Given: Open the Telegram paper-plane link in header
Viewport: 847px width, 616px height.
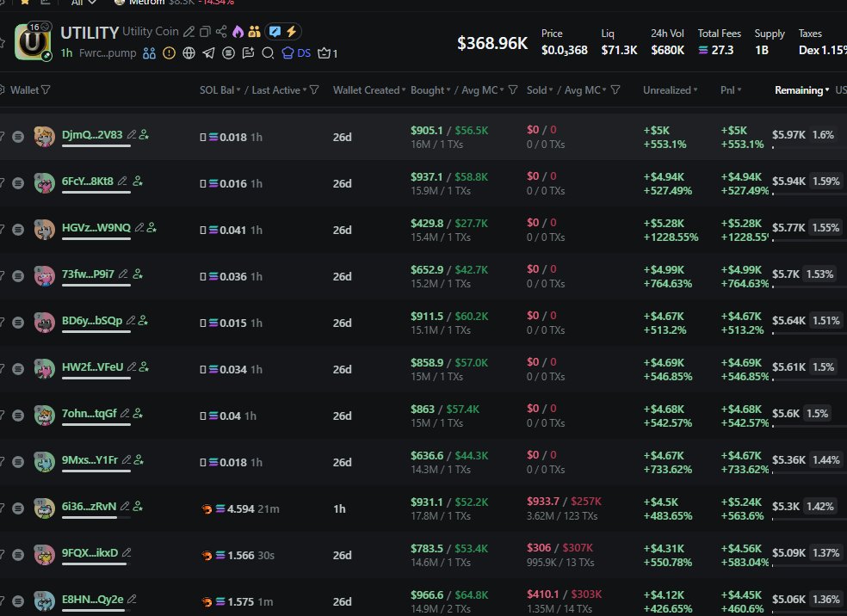Looking at the screenshot, I should tap(208, 53).
